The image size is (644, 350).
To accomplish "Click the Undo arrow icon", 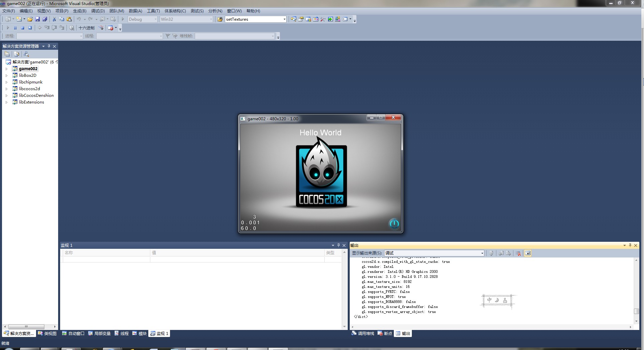I will click(x=79, y=19).
